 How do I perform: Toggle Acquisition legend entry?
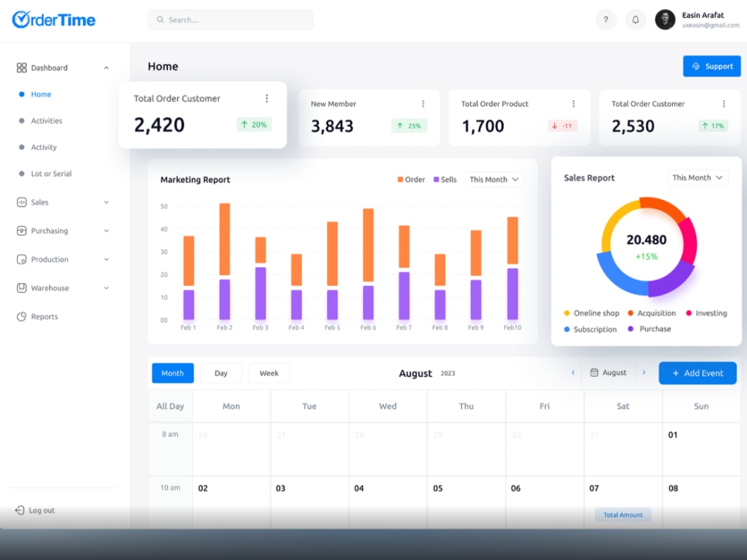click(x=651, y=313)
